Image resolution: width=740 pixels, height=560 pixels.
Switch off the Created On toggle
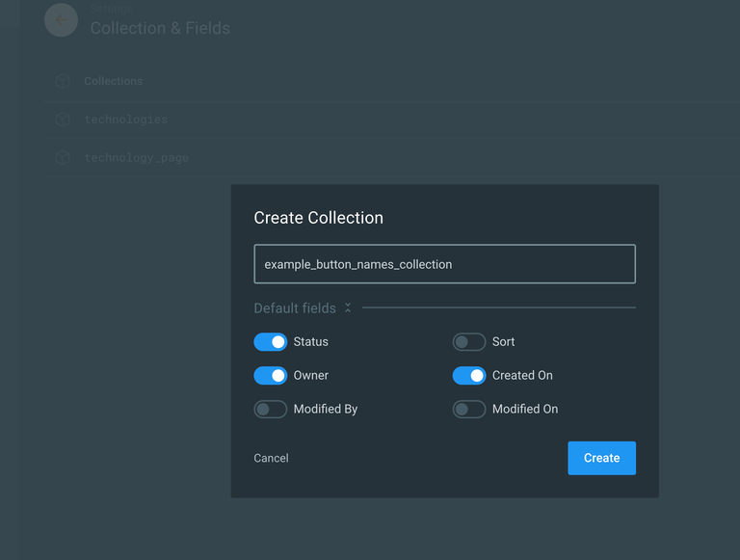(469, 376)
